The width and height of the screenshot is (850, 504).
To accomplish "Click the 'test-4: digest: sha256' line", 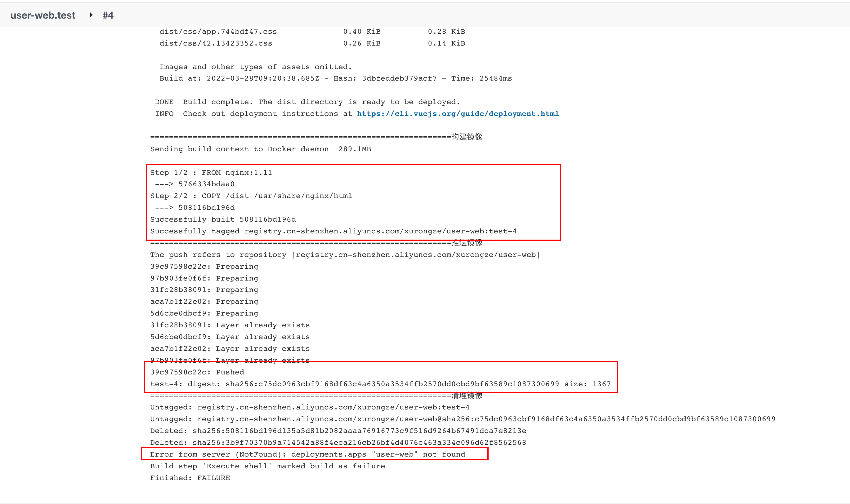I will coord(380,384).
